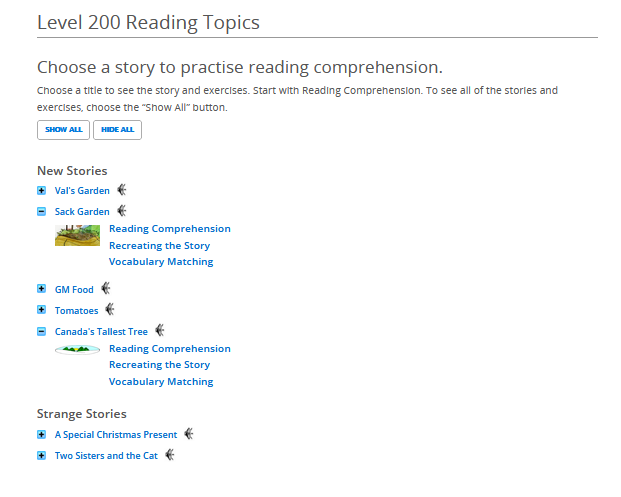Expand the GM Food story
The image size is (621, 497).
(42, 290)
